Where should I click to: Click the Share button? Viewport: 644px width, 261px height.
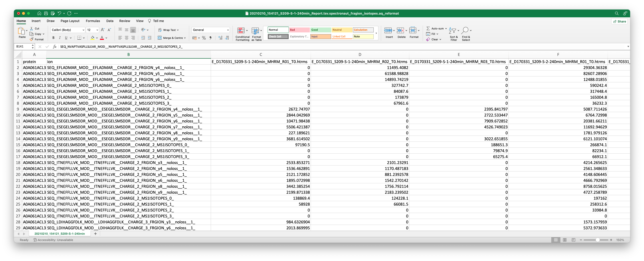(x=619, y=22)
